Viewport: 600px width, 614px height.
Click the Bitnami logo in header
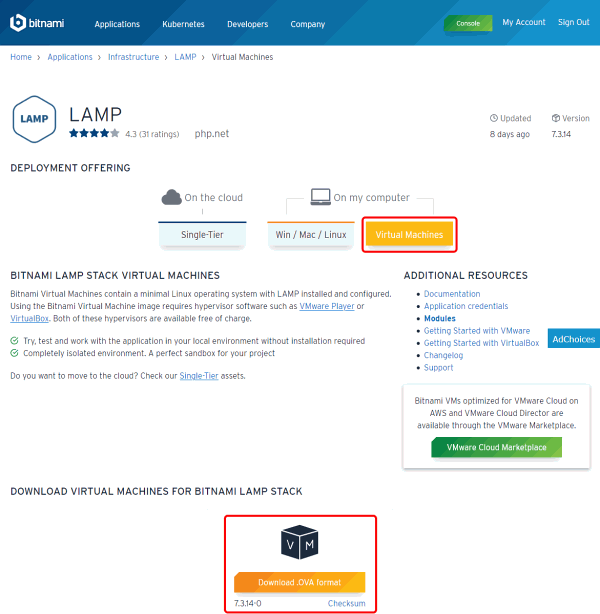tap(37, 23)
